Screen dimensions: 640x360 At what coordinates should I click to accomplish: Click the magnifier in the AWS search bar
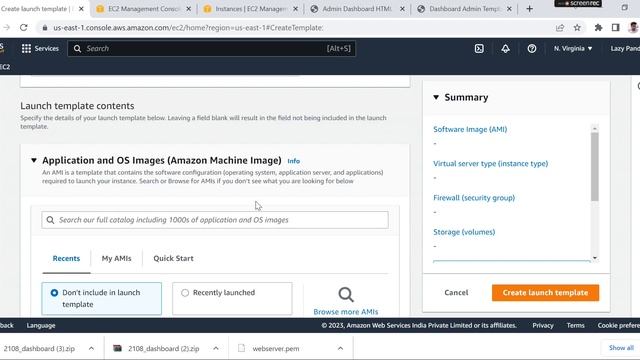(77, 49)
